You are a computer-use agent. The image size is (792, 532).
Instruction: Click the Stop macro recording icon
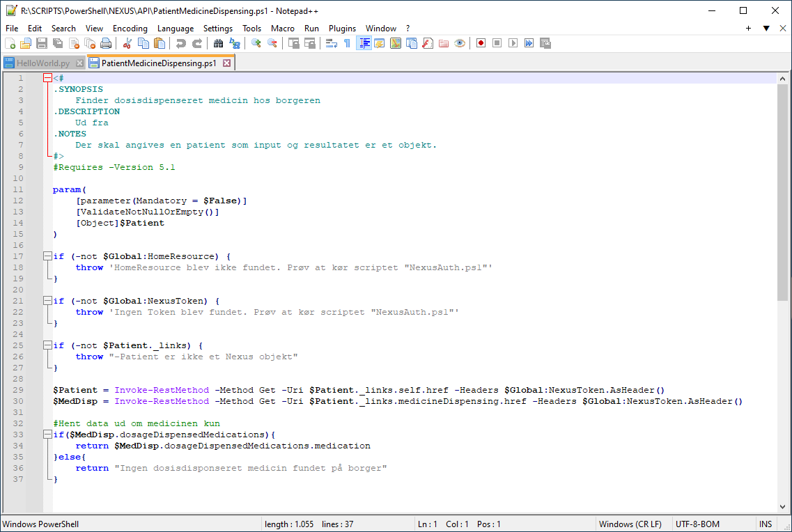[x=497, y=43]
